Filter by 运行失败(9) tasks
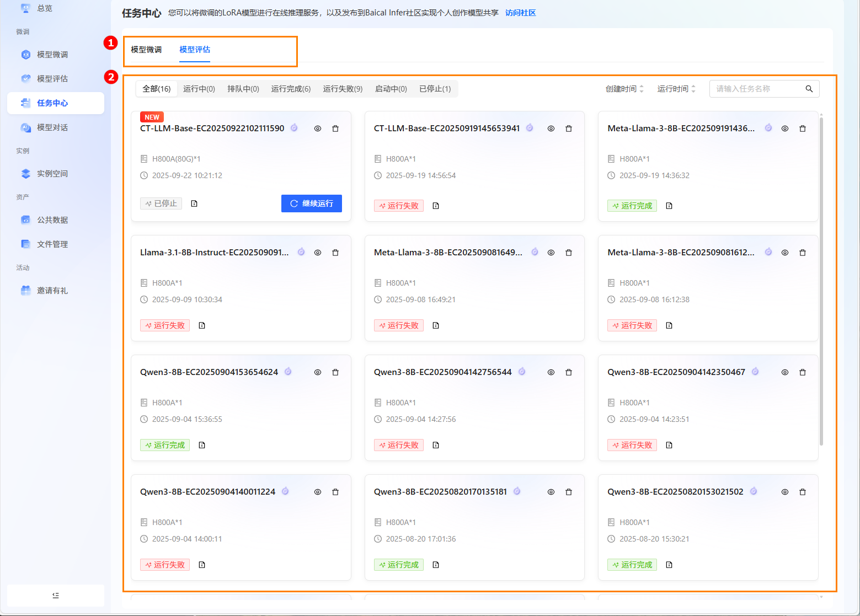Viewport: 860px width, 616px height. pos(343,89)
